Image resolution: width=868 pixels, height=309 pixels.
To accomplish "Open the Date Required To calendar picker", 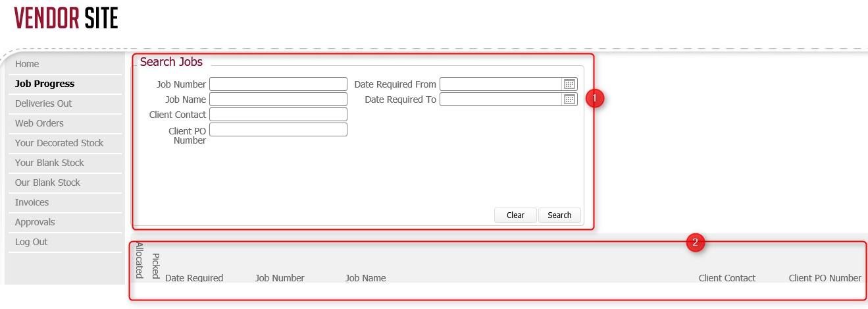I will pyautogui.click(x=569, y=99).
